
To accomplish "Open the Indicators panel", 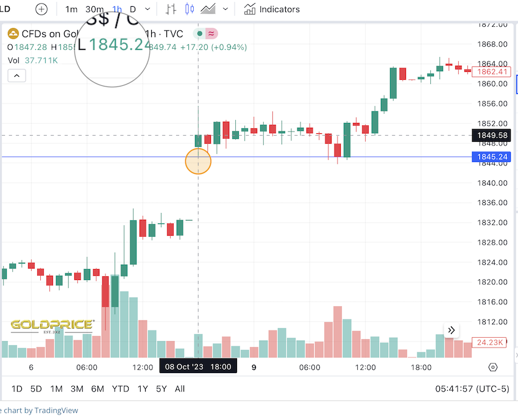I will (x=272, y=9).
